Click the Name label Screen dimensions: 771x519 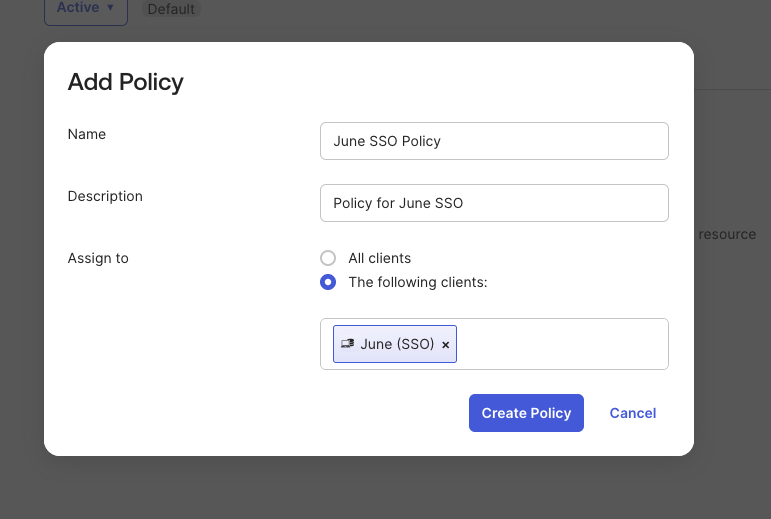pos(87,134)
